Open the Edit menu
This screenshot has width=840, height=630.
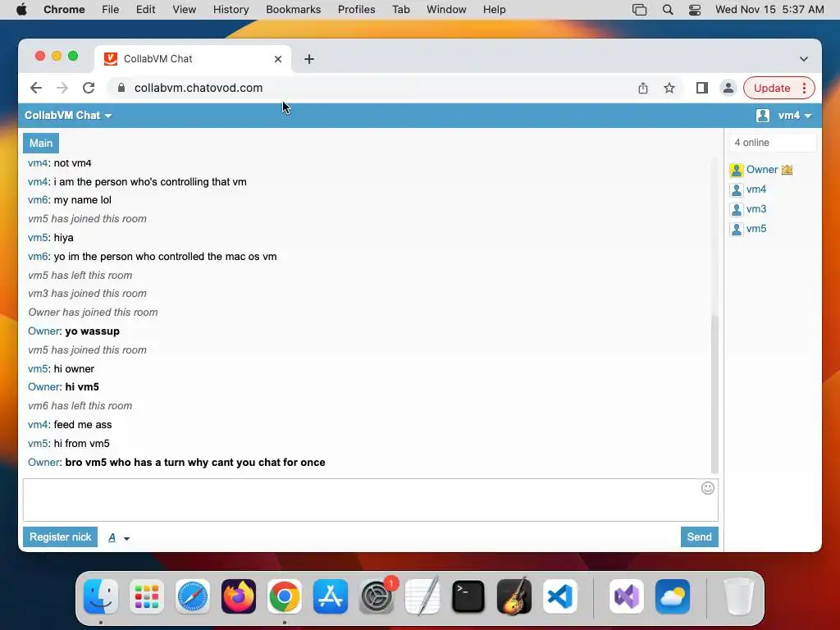[x=146, y=10]
